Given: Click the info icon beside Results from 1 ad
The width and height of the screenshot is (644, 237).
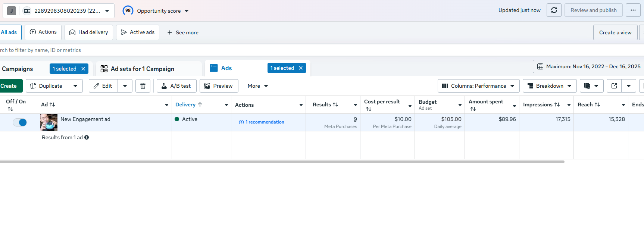Looking at the screenshot, I should [87, 137].
